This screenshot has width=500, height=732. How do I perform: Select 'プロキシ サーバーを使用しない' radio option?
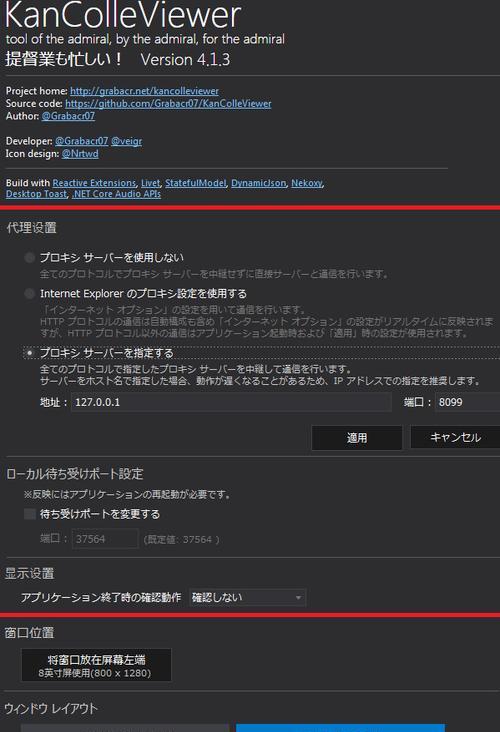click(x=29, y=257)
